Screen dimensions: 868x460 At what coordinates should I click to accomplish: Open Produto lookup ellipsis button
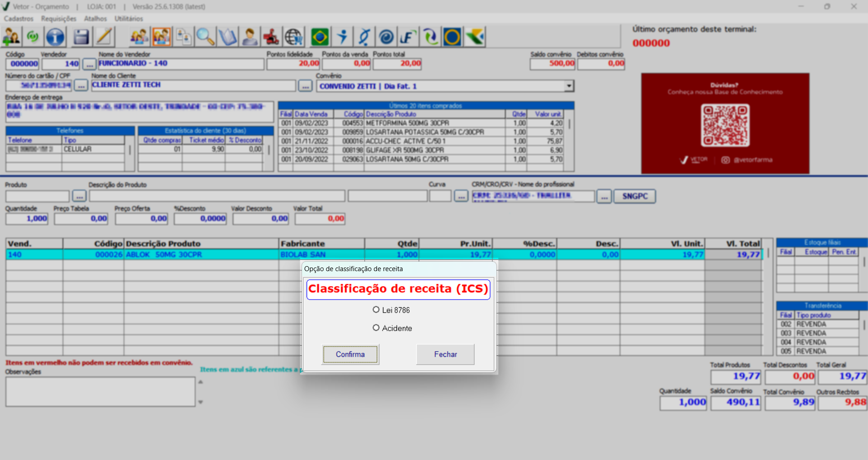click(79, 196)
